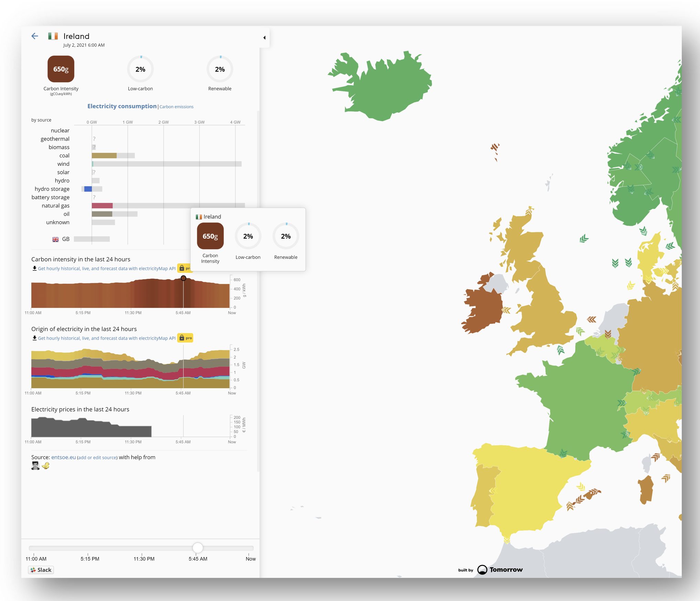700x601 pixels.
Task: Click the duck contributor avatar
Action: pyautogui.click(x=46, y=466)
